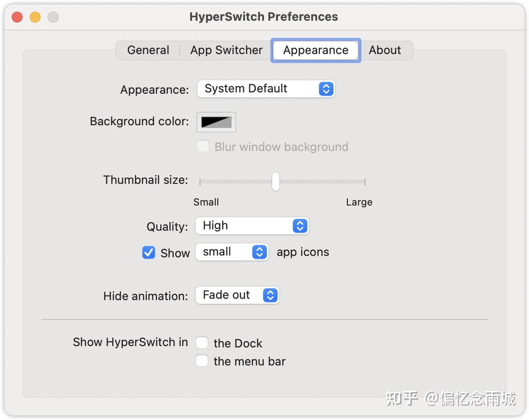Click the Thumbnail size slider handle
529x420 pixels.
point(276,182)
